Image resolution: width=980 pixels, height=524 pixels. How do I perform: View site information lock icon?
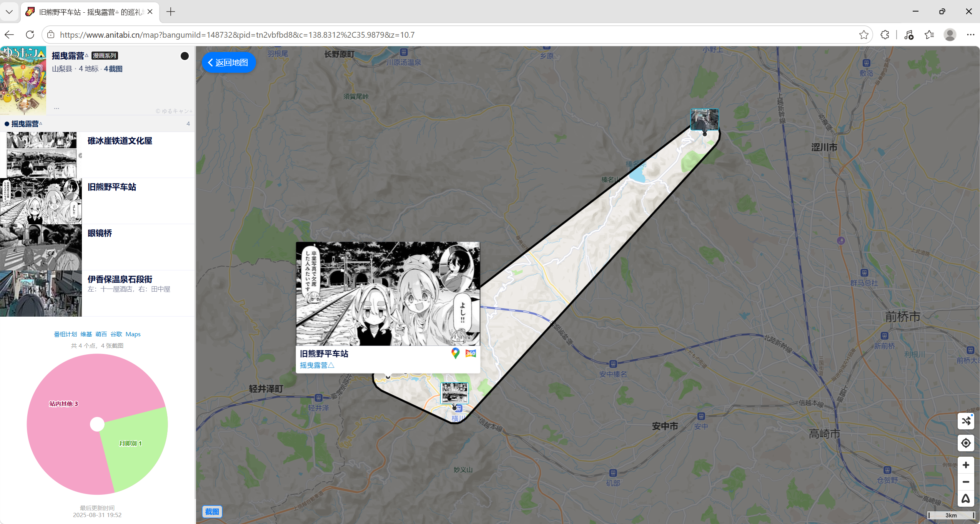point(51,35)
